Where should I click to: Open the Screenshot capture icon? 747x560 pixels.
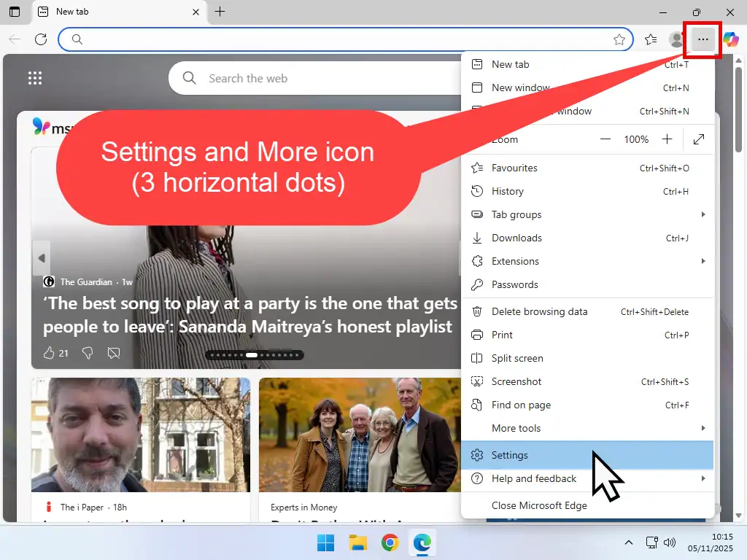click(477, 381)
